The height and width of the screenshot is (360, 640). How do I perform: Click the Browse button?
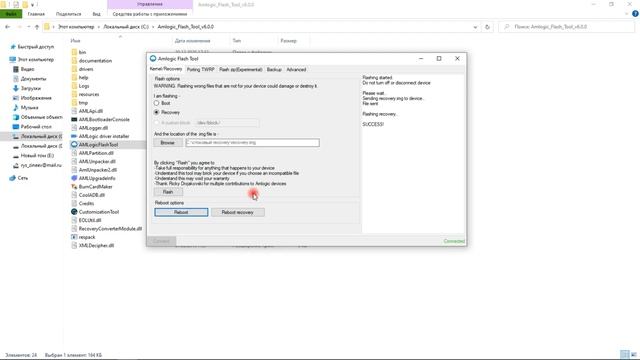point(167,143)
